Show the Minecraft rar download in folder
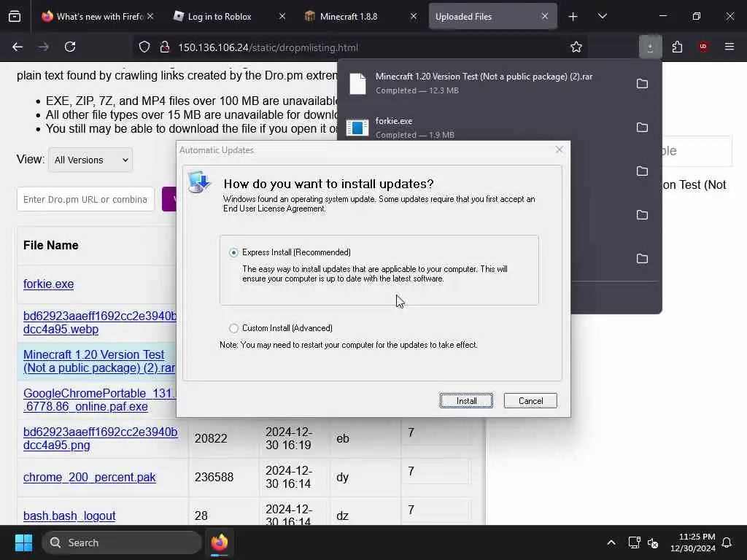 pos(642,84)
